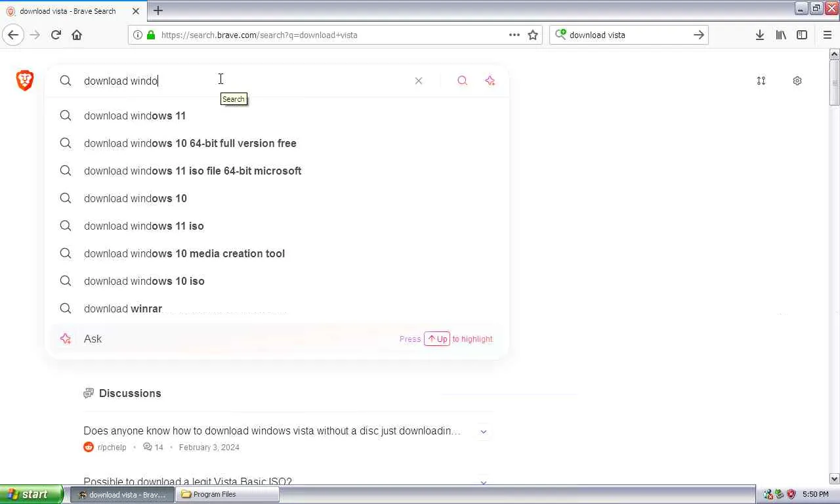Viewport: 840px width, 504px height.
Task: Open search filters sliders icon
Action: pyautogui.click(x=761, y=81)
